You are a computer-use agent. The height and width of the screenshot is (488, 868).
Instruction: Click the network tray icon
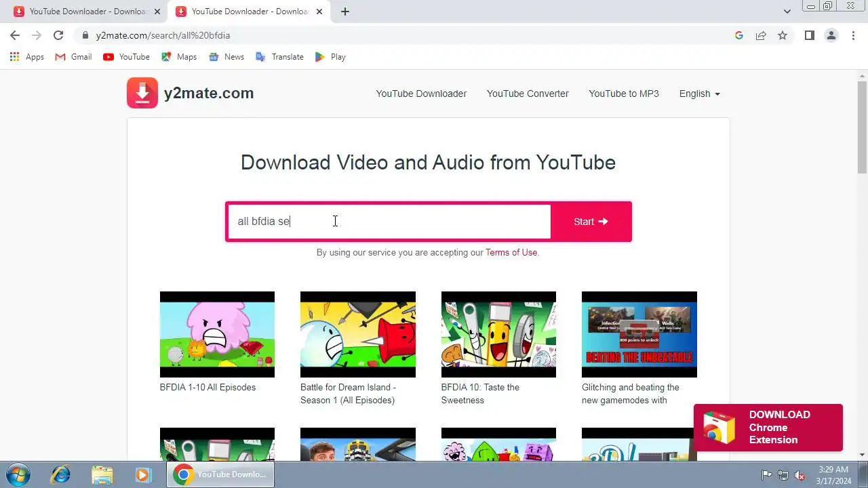click(x=783, y=475)
